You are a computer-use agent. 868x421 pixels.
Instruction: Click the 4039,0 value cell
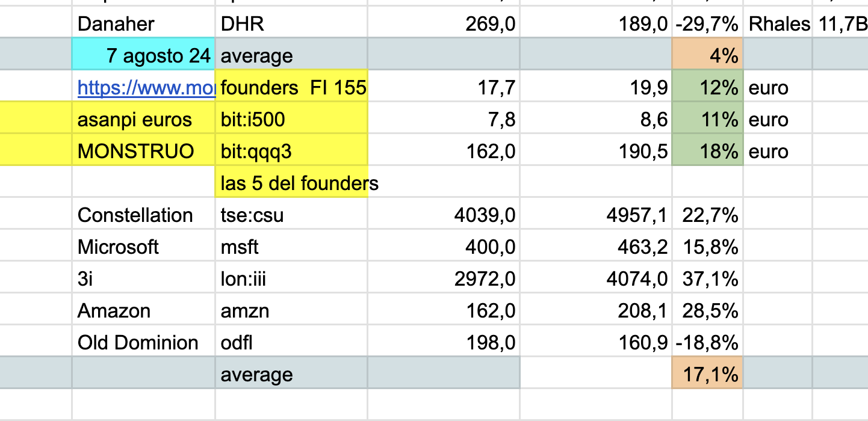click(444, 215)
